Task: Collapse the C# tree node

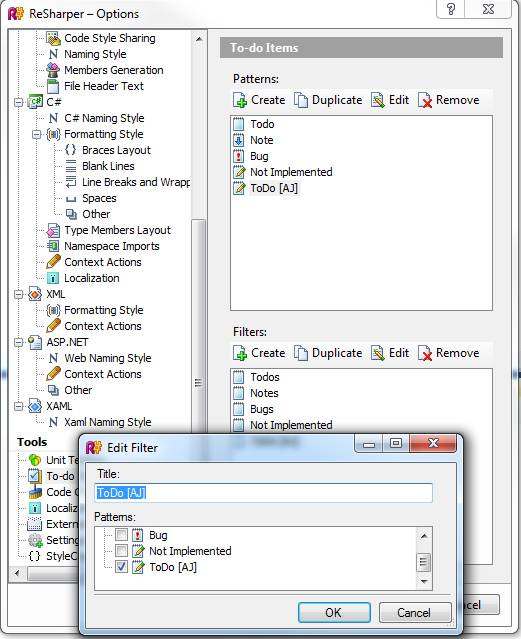Action: point(19,102)
